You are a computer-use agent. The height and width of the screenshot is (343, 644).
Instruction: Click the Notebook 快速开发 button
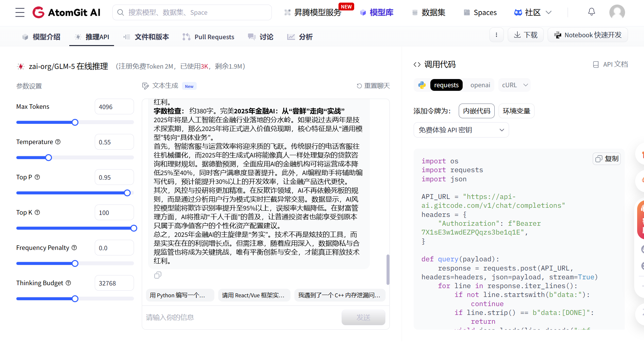coord(587,35)
